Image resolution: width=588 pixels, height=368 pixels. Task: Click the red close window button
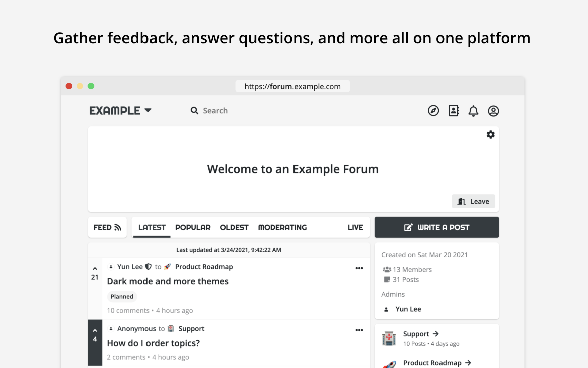(69, 86)
